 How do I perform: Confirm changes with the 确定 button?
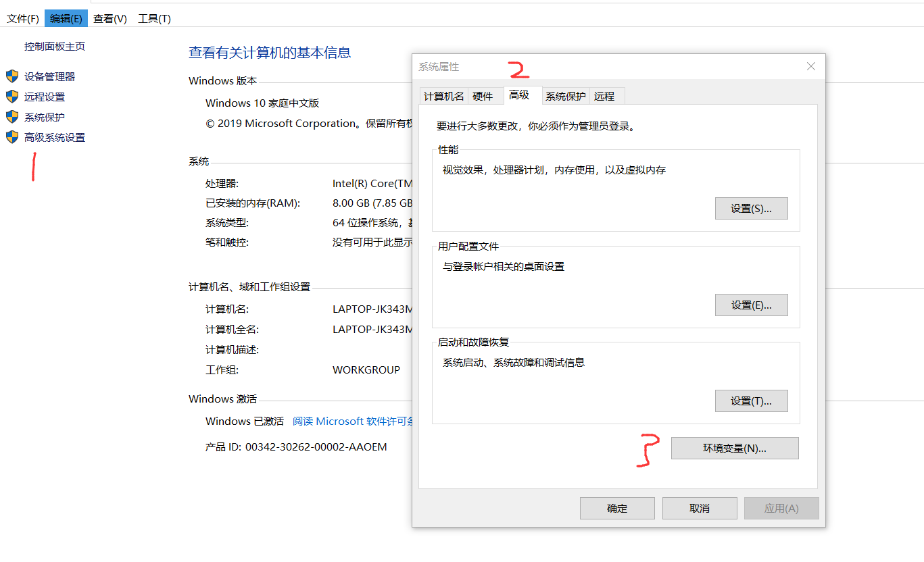coord(616,508)
